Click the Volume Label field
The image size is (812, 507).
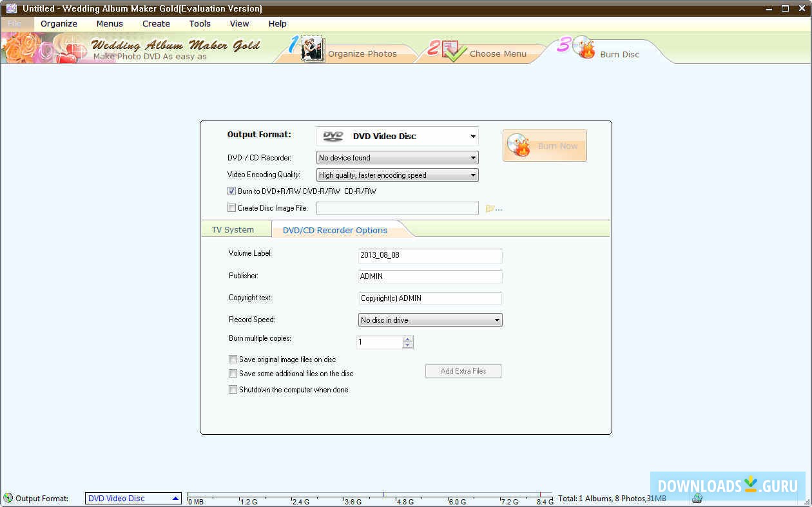(x=430, y=255)
